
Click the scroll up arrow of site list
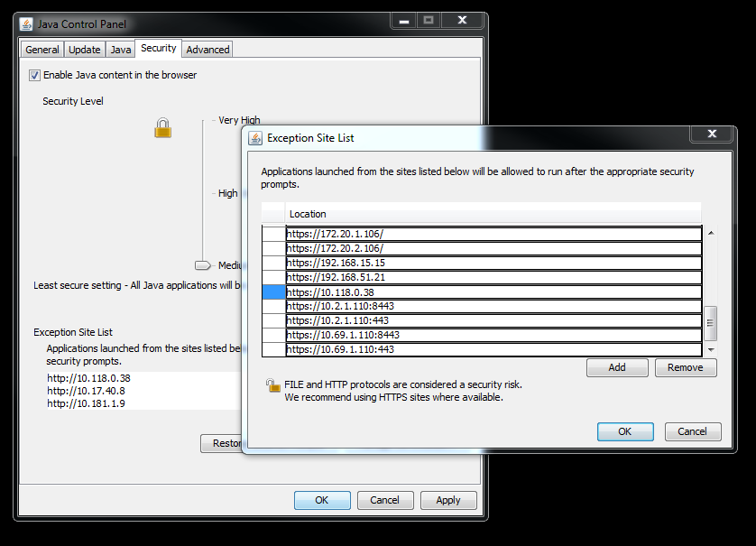[x=711, y=233]
